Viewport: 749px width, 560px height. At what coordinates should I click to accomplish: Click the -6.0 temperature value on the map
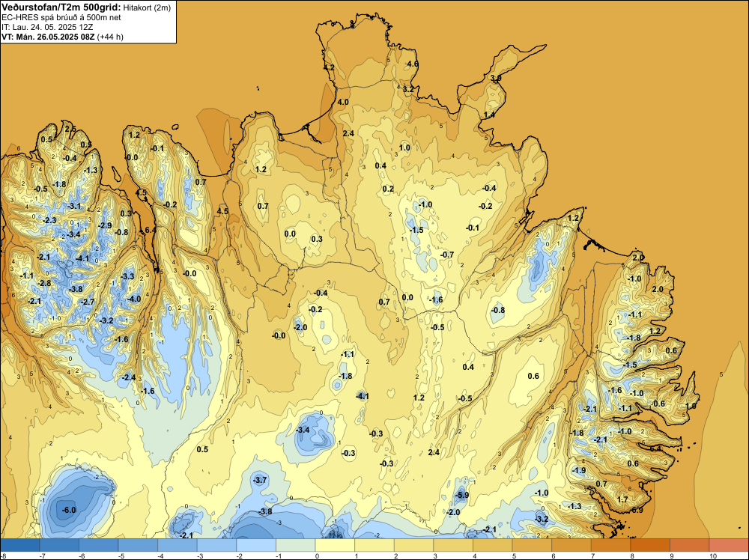pos(69,510)
